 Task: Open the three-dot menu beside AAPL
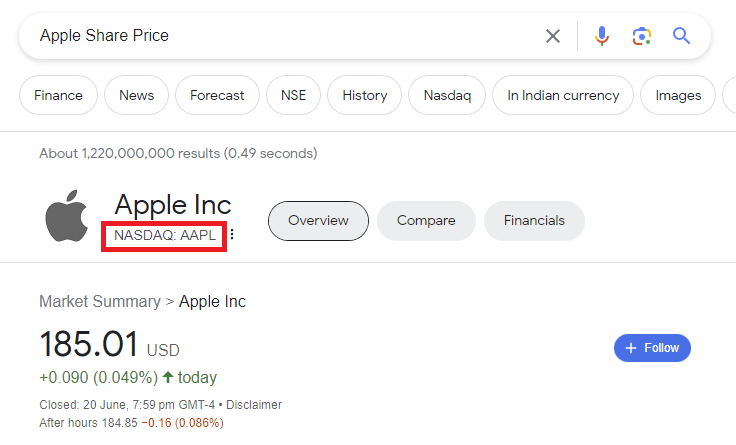point(232,235)
